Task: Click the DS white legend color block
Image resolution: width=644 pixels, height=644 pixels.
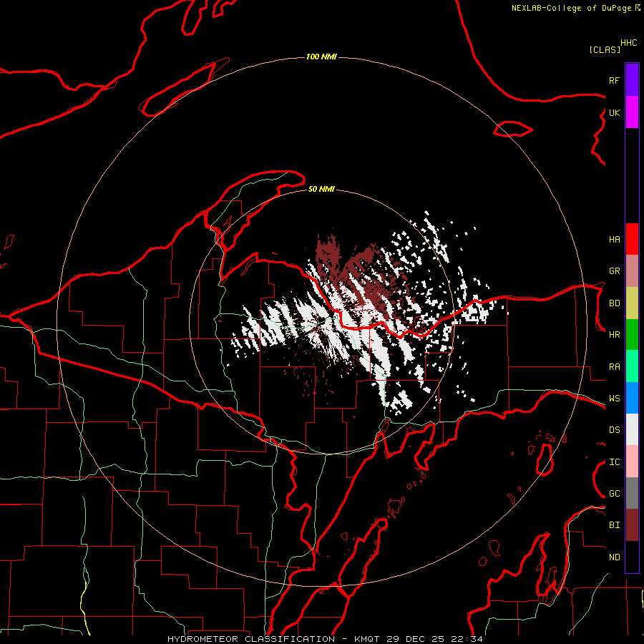Action: [x=632, y=429]
